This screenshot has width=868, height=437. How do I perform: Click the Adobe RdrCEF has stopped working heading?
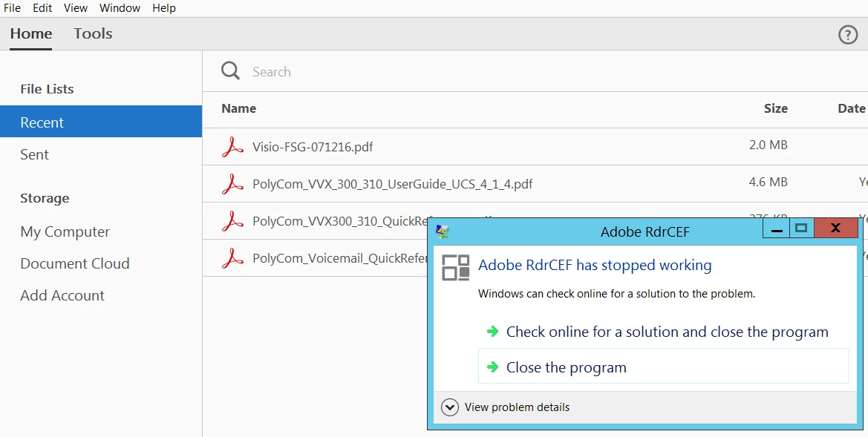tap(595, 266)
